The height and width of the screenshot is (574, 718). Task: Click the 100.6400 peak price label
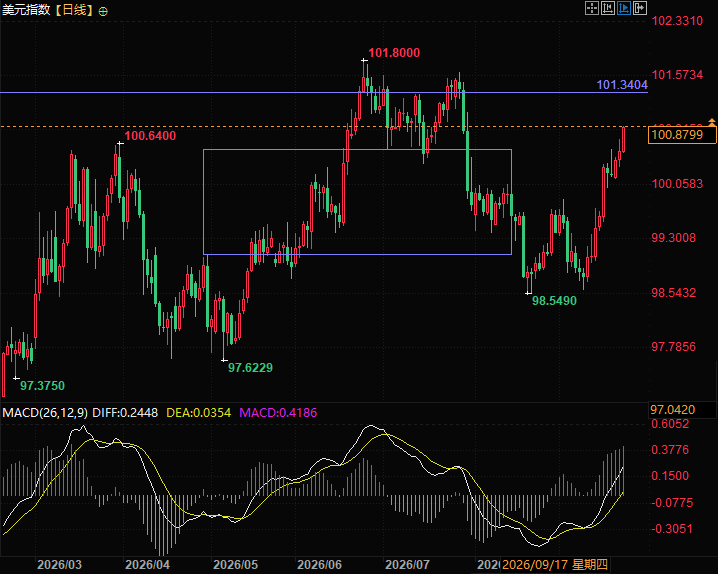150,135
